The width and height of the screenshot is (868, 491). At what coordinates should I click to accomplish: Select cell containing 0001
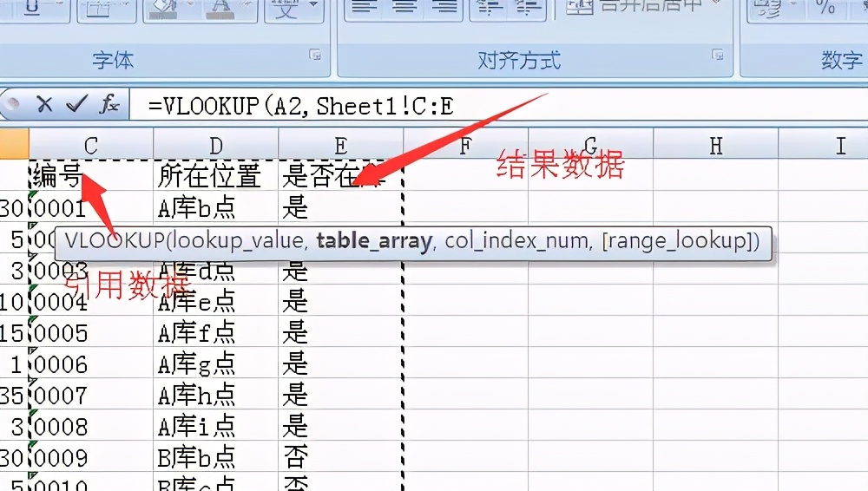pos(91,207)
